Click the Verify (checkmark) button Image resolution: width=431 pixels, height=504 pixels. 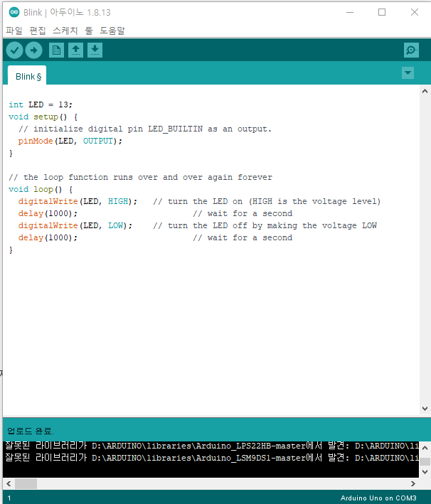[x=14, y=50]
